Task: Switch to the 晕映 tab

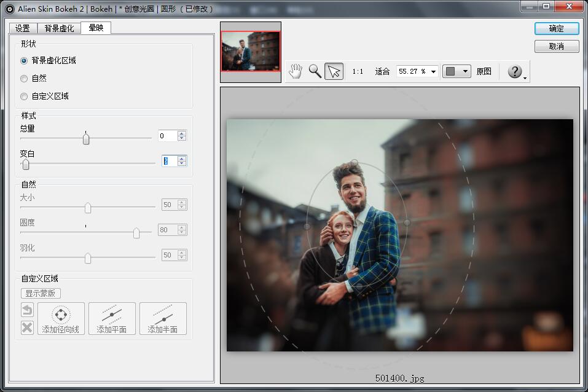Action: pos(96,28)
